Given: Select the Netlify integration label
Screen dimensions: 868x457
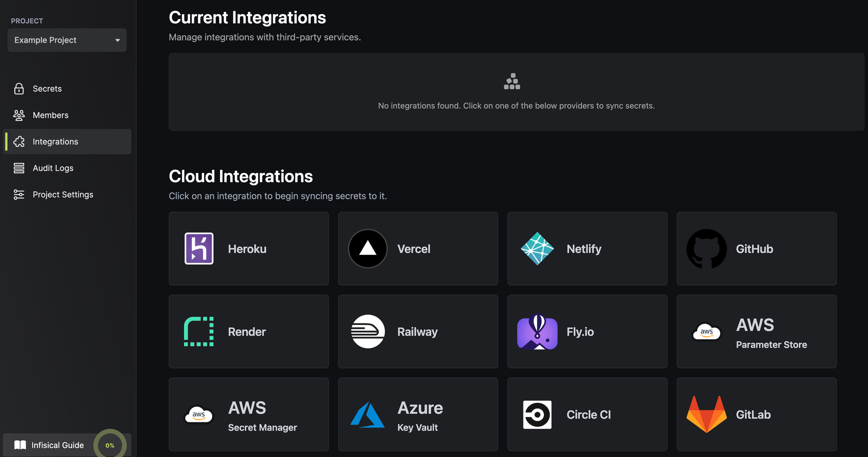Looking at the screenshot, I should tap(584, 249).
